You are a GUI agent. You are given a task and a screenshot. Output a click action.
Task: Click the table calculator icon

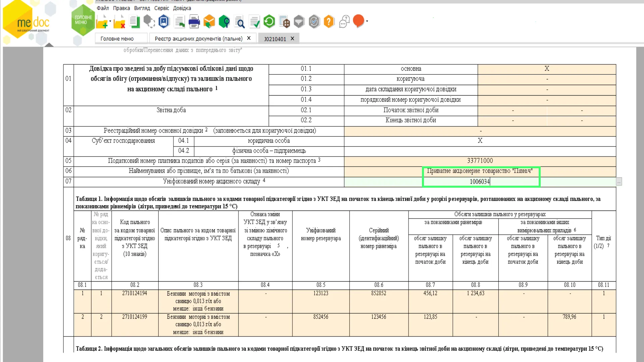click(x=284, y=22)
